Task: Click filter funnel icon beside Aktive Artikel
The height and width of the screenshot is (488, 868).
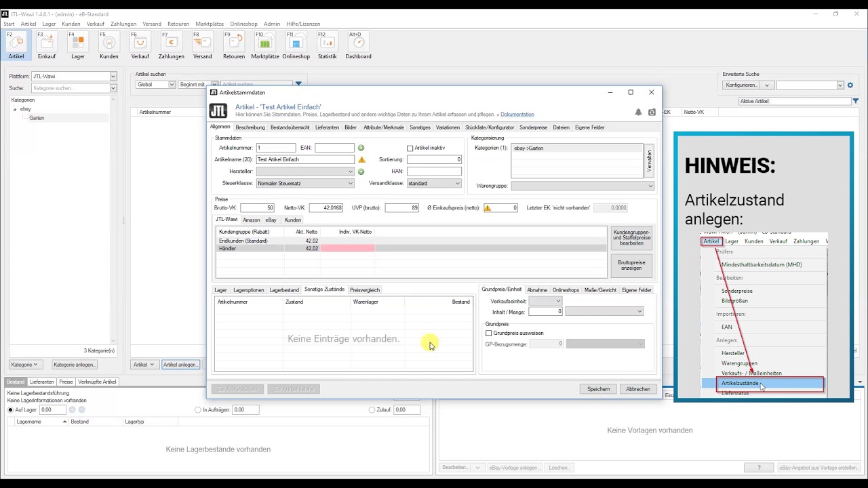Action: (x=856, y=101)
